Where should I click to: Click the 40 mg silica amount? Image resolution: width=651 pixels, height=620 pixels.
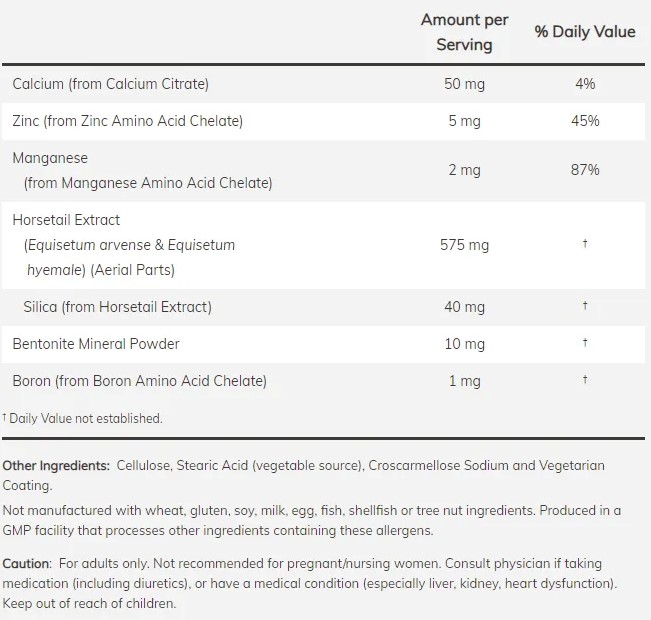coord(464,307)
